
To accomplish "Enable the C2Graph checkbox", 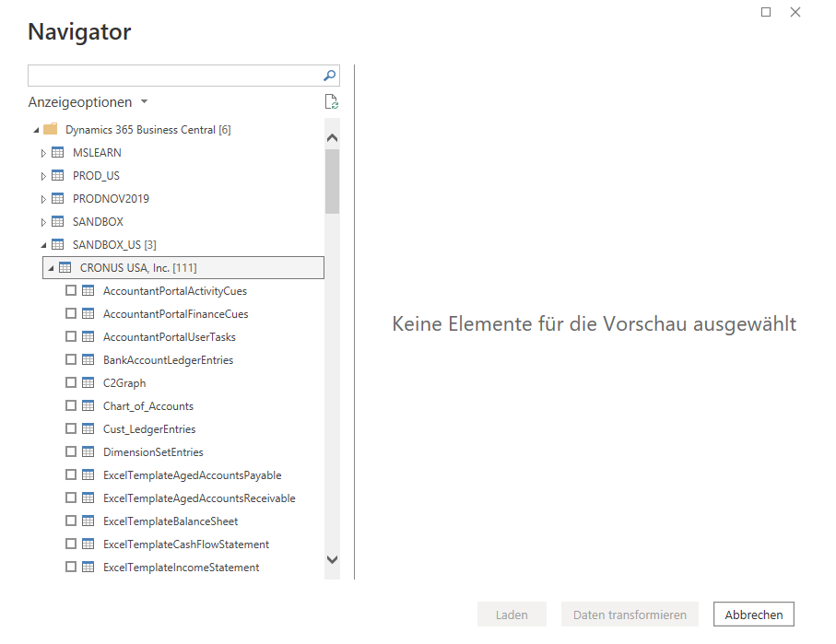I will (71, 382).
